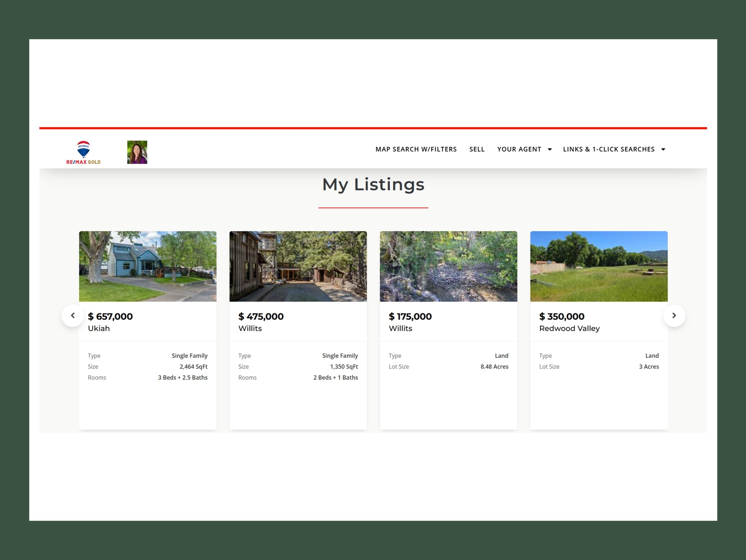Click the $ 475,000 price
Image resolution: width=746 pixels, height=560 pixels.
click(x=261, y=316)
